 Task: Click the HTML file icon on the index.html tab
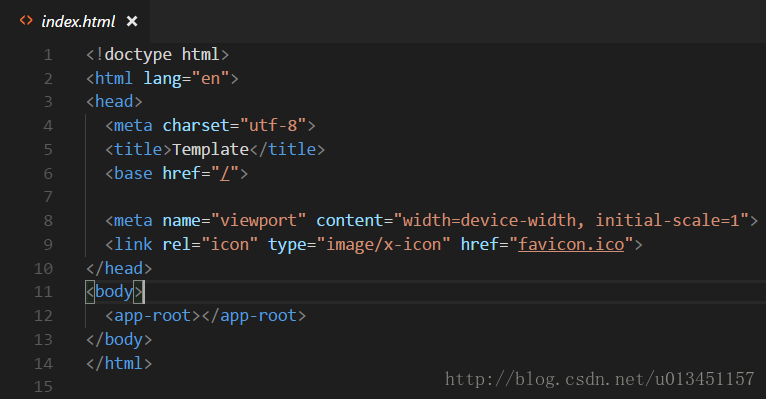click(26, 21)
